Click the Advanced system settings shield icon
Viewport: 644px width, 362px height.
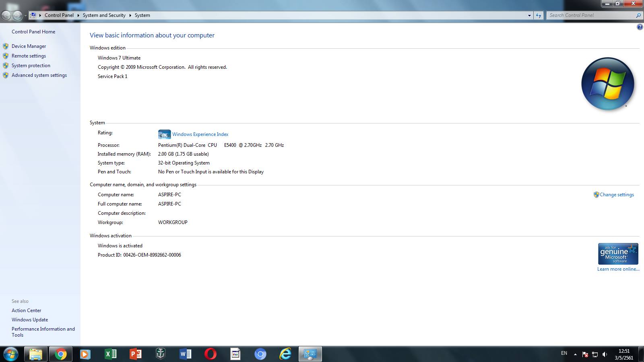pos(6,75)
